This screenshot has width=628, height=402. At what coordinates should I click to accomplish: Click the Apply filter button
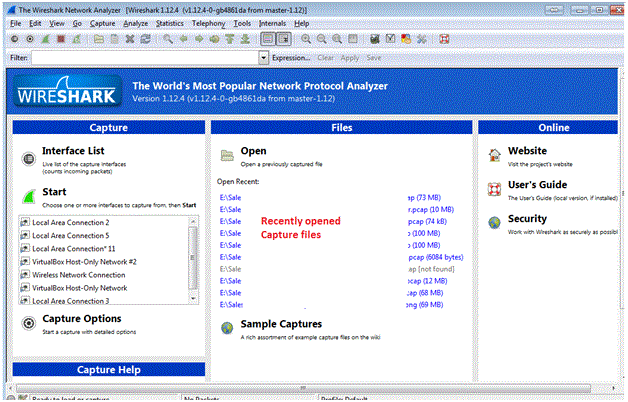[350, 58]
